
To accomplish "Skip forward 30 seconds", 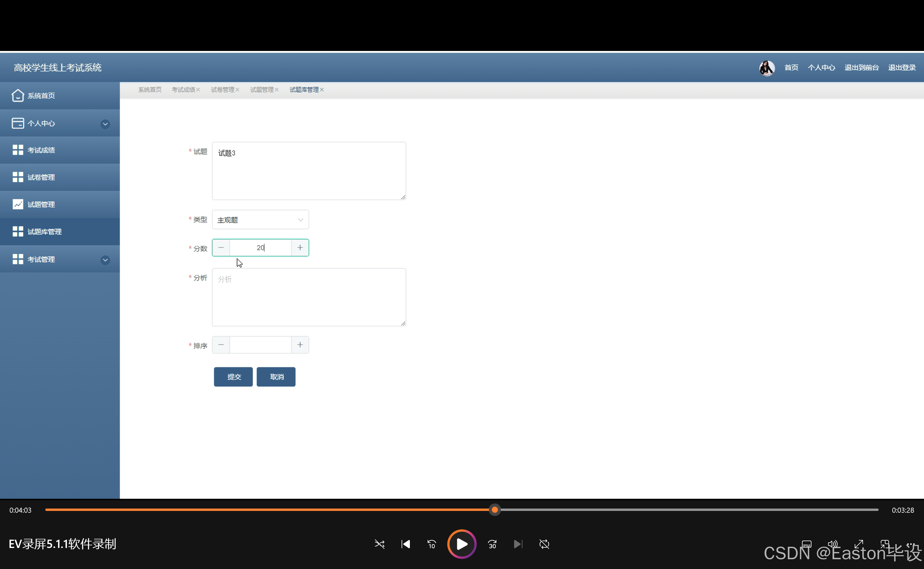I will 492,544.
